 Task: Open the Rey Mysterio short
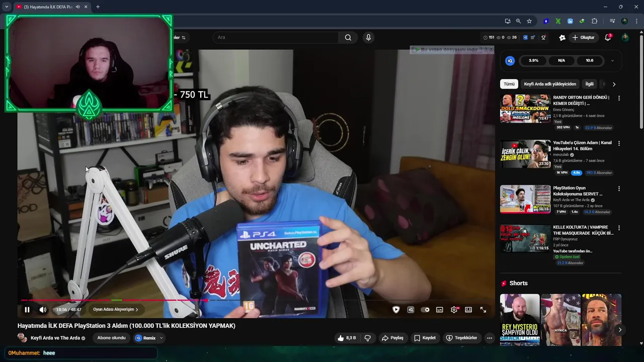click(520, 320)
